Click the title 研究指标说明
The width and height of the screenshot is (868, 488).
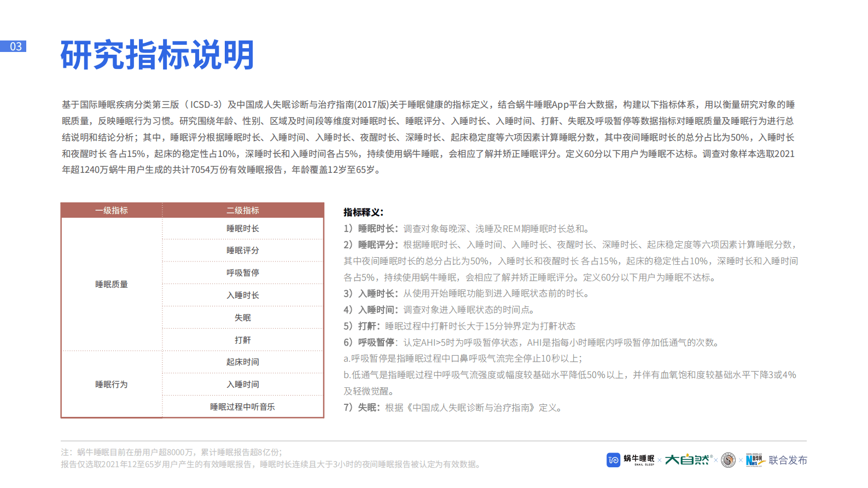pyautogui.click(x=158, y=55)
